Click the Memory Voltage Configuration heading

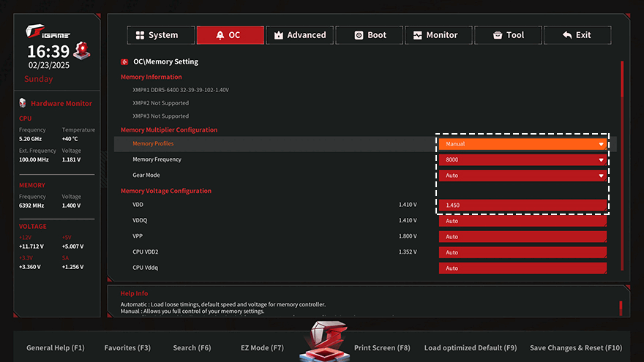166,191
